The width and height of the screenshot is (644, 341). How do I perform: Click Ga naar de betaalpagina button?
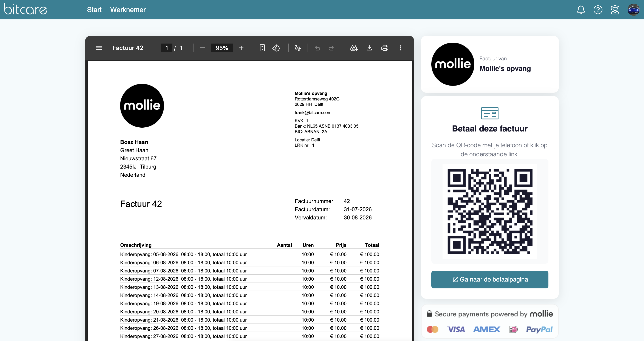(x=490, y=279)
